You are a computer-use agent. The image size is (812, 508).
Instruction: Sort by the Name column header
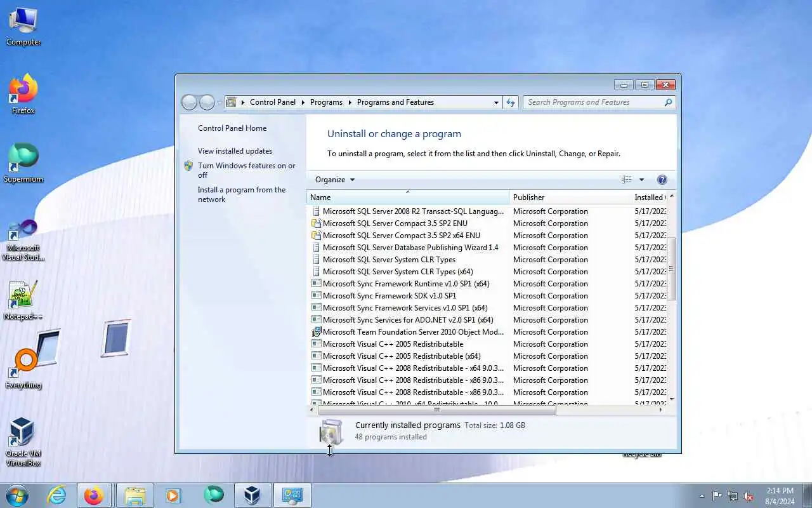408,197
